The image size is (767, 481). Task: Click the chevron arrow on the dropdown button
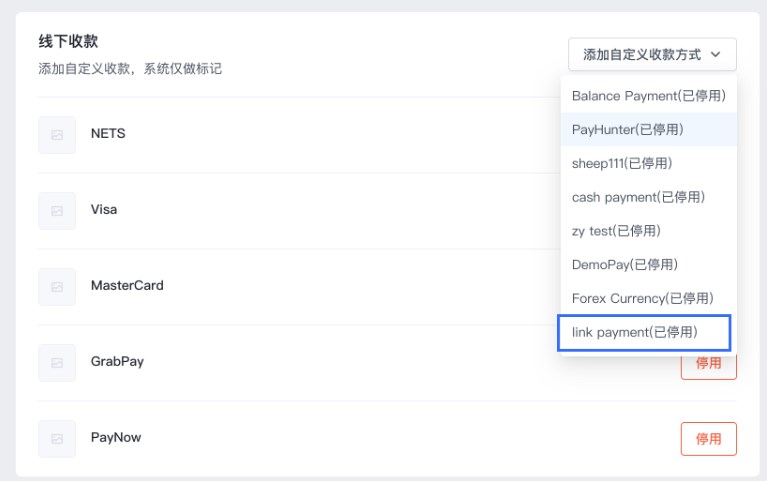point(716,54)
